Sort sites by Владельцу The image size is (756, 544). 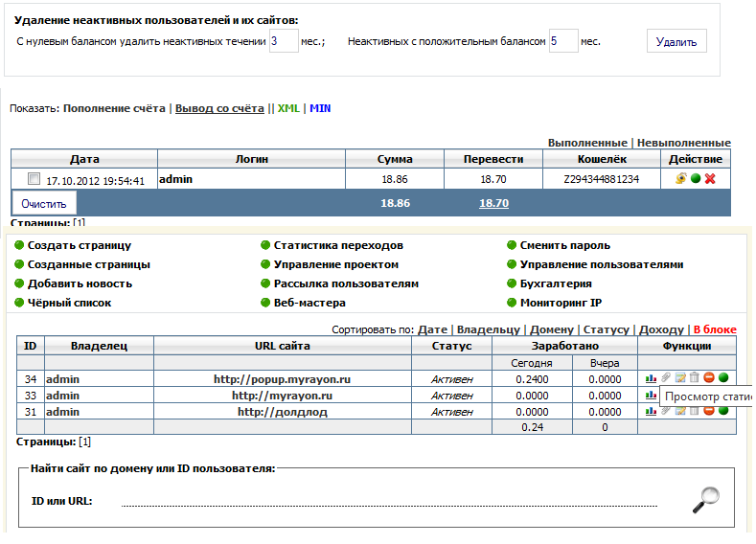(489, 329)
